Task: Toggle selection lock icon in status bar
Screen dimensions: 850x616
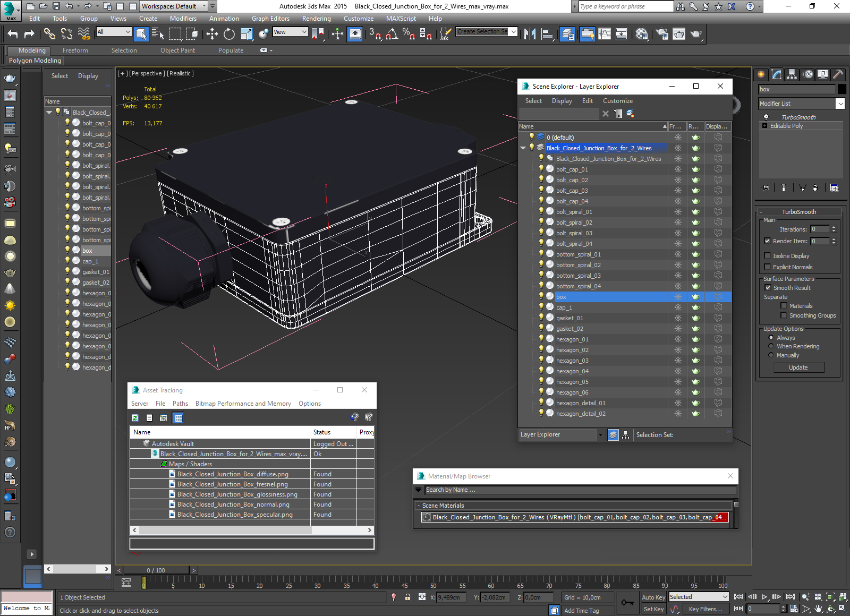Action: click(x=407, y=597)
